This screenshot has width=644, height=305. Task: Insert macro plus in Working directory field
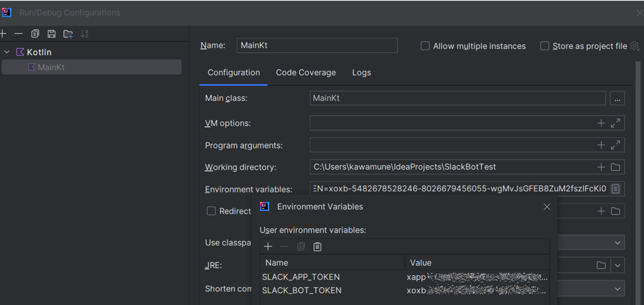click(x=601, y=167)
